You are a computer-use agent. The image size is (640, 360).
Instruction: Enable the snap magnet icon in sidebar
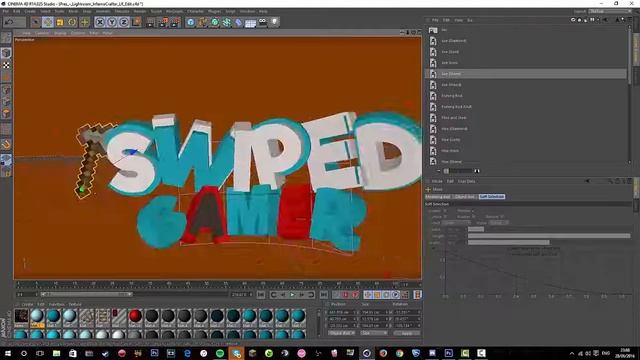pos(6,144)
